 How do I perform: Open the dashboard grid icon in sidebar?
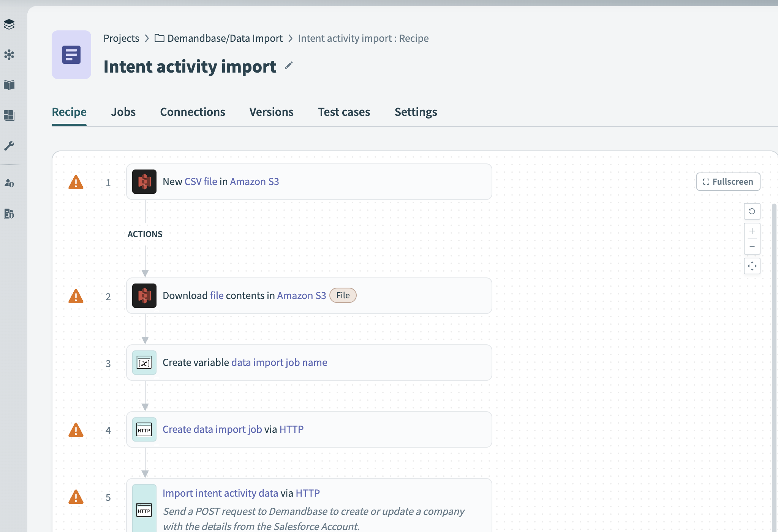pyautogui.click(x=9, y=115)
